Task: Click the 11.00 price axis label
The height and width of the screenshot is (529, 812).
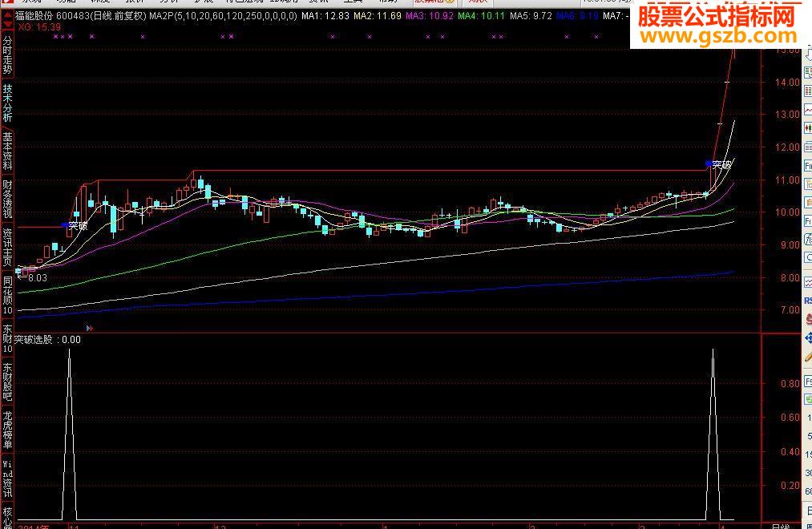Action: pos(787,180)
